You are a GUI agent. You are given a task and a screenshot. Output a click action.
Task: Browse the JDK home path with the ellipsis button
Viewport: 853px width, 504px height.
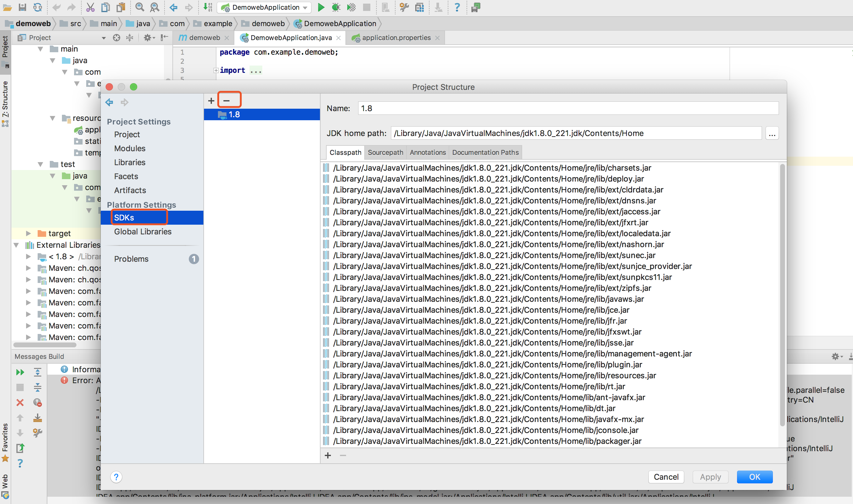(x=772, y=134)
